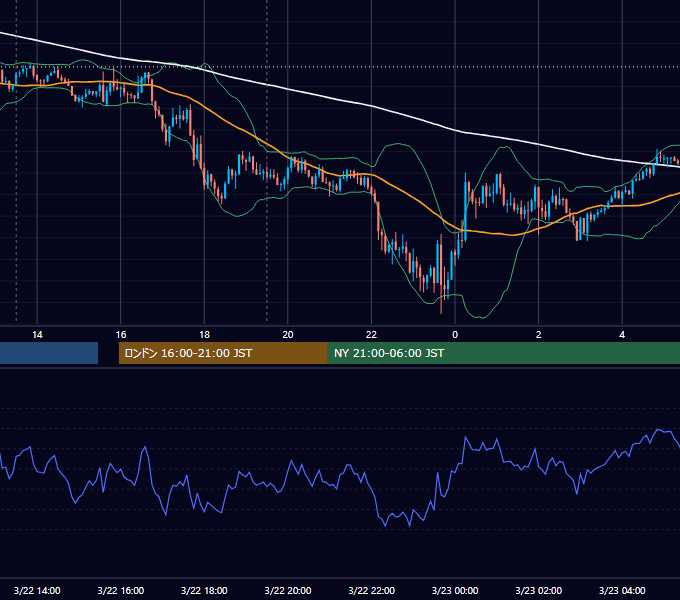The height and width of the screenshot is (600, 680).
Task: Select the NY 21:00-06:00 JST session bar
Action: pyautogui.click(x=504, y=353)
